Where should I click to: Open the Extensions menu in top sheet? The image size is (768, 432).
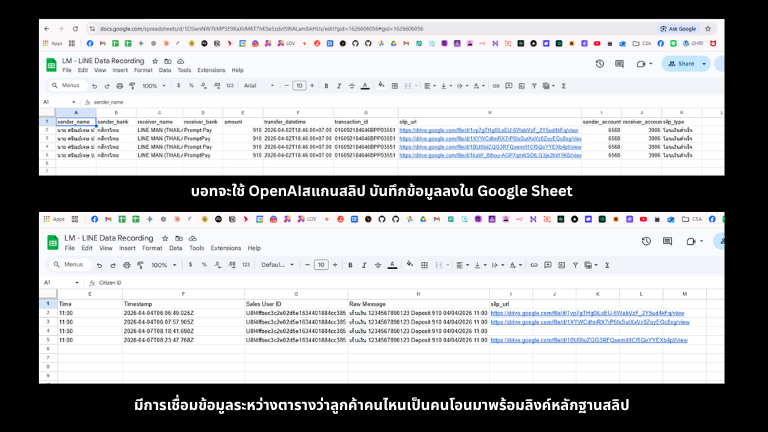(211, 70)
